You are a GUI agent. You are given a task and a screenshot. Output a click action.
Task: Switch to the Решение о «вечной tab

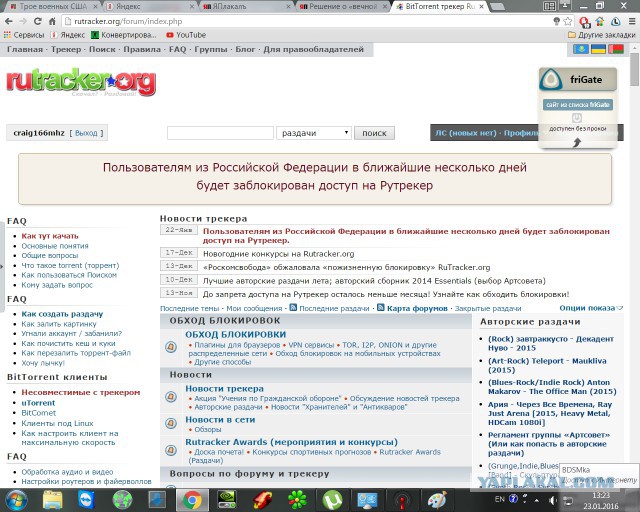coord(343,7)
